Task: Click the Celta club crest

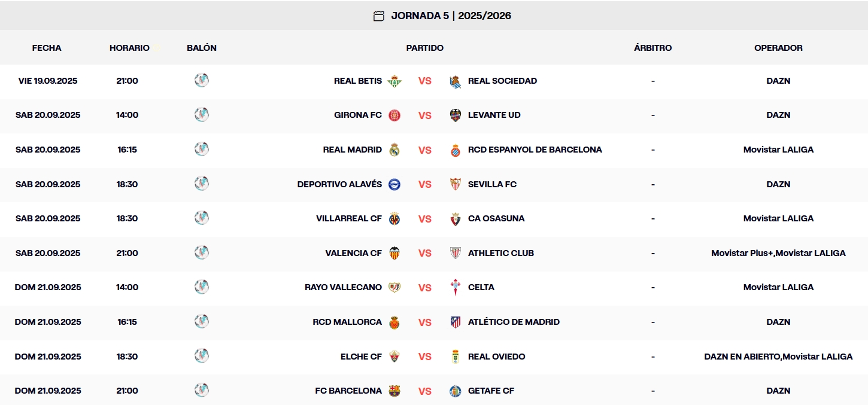Action: pos(455,287)
